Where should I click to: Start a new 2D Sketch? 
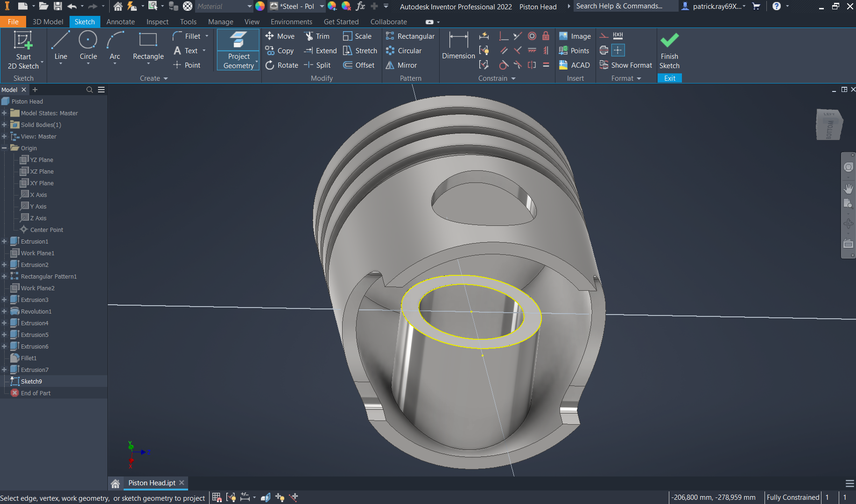23,50
